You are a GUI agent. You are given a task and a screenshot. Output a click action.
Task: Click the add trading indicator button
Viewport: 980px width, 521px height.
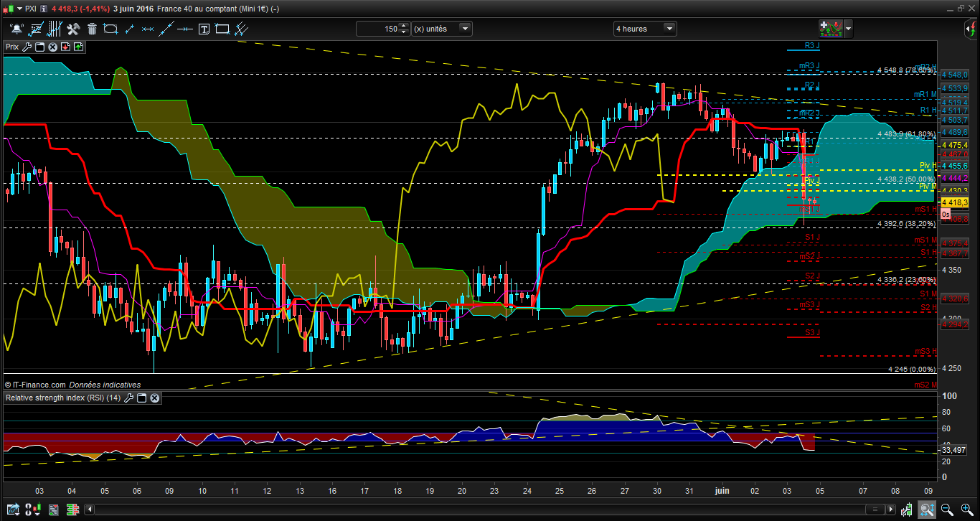[831, 29]
